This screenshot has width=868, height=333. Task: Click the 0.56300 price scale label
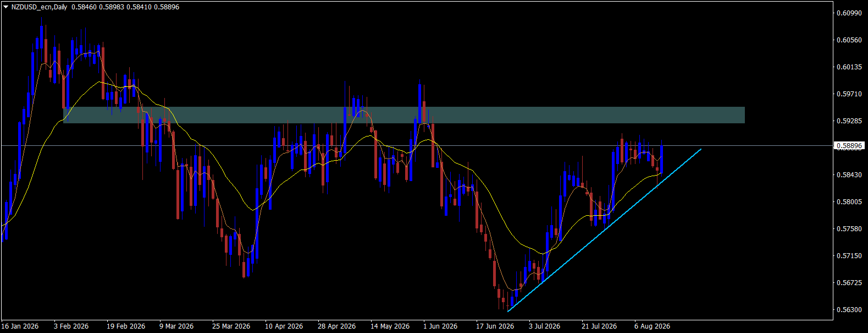(x=849, y=310)
